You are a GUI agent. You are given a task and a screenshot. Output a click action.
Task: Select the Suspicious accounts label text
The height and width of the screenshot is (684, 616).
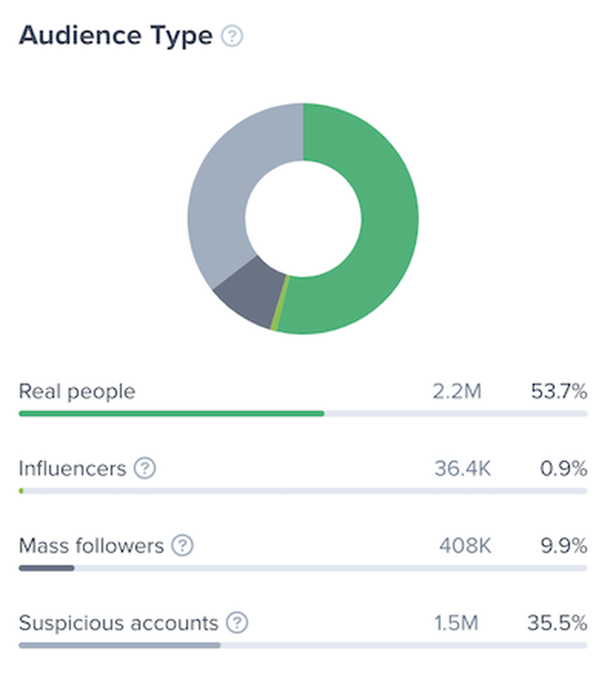tap(118, 623)
